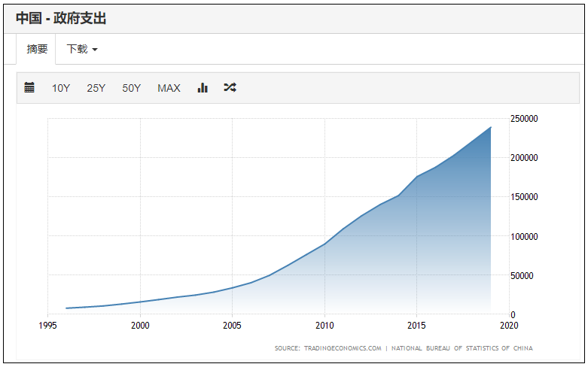Screen dimensions: 588x367
Task: Click the 2005 label on the x-axis
Action: 232,326
